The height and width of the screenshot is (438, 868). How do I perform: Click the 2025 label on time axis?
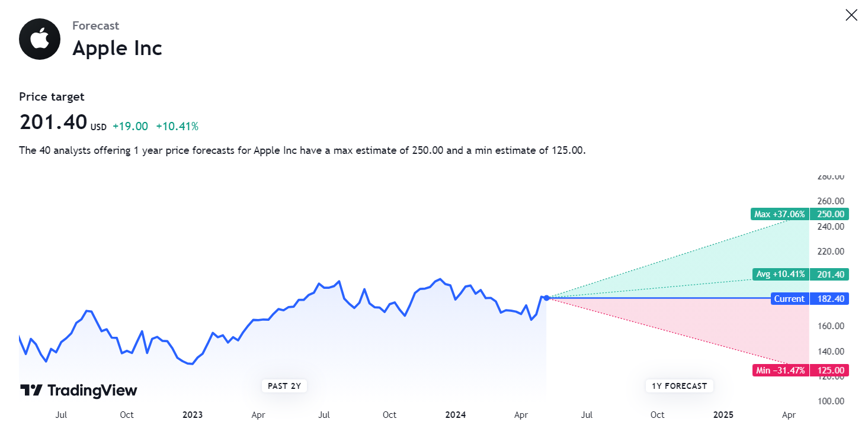[723, 415]
